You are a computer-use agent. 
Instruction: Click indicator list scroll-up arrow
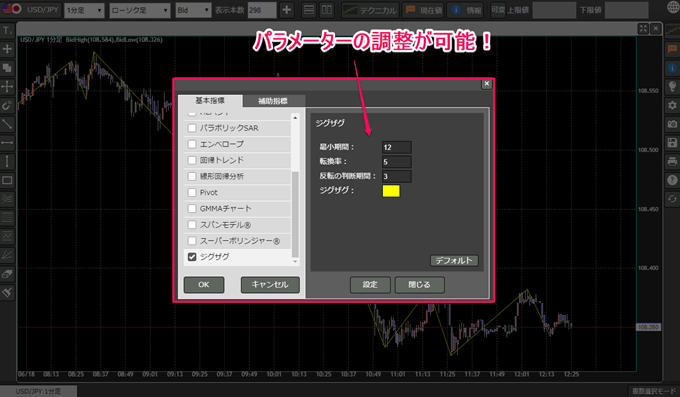(295, 118)
